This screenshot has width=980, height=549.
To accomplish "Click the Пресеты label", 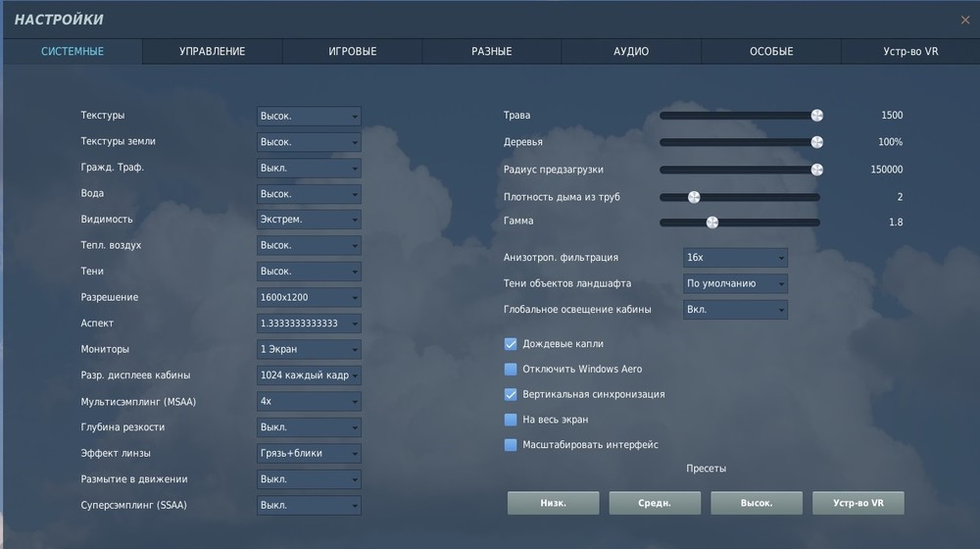I will 707,469.
